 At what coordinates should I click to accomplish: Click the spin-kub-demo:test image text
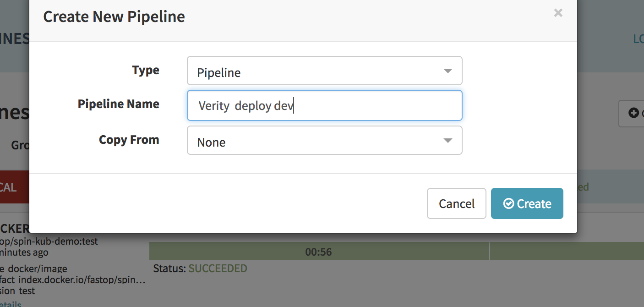click(x=50, y=241)
